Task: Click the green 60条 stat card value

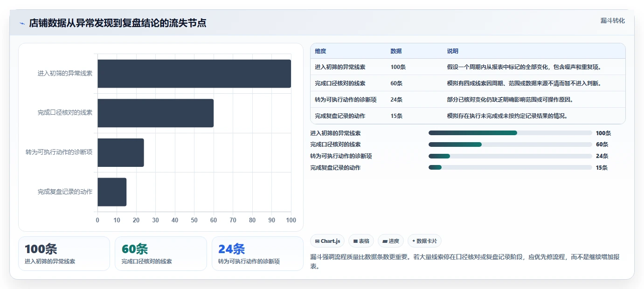Action: coord(135,249)
